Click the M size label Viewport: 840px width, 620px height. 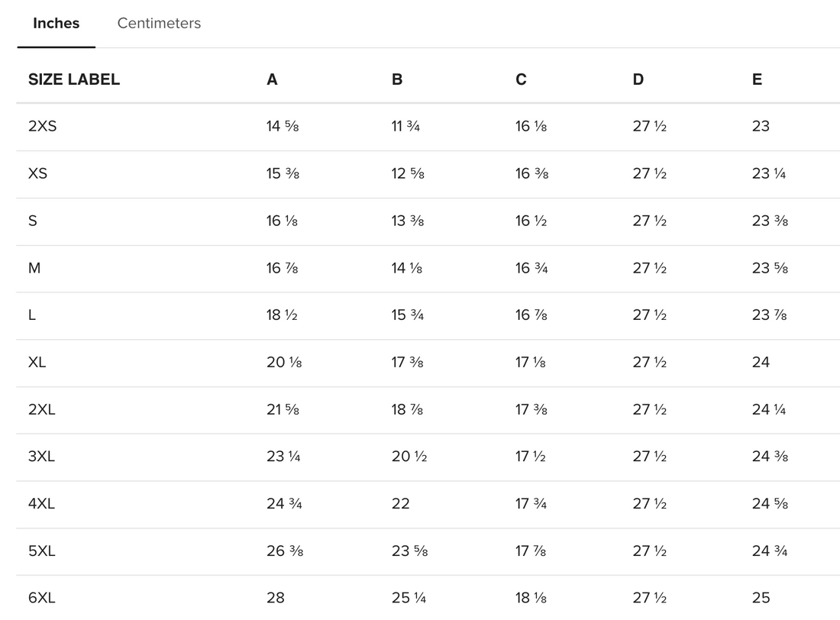[x=34, y=268]
